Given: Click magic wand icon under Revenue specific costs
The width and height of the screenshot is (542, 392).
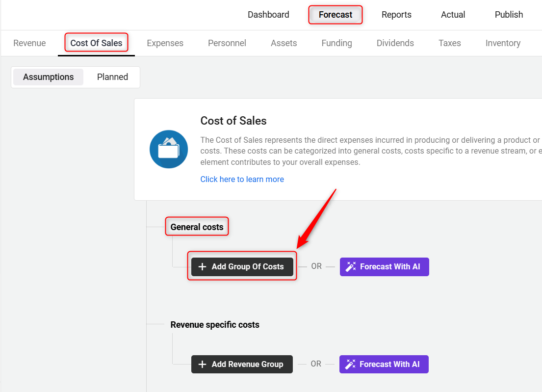Looking at the screenshot, I should [x=350, y=365].
